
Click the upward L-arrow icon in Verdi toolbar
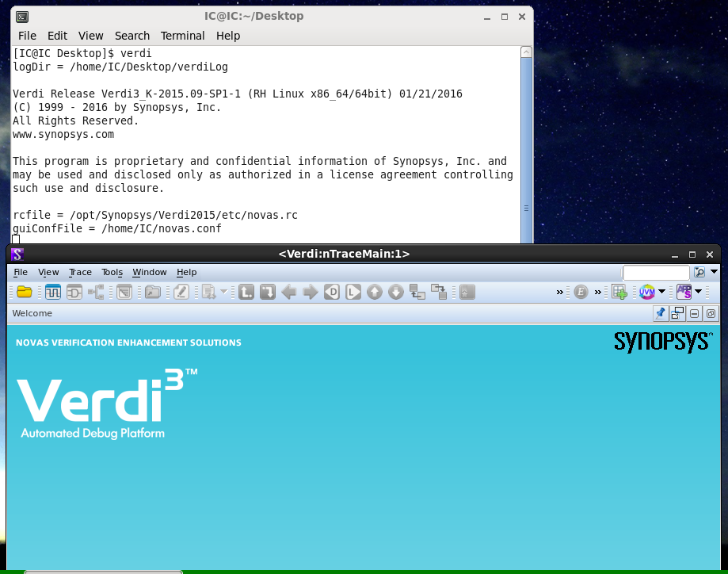click(246, 292)
